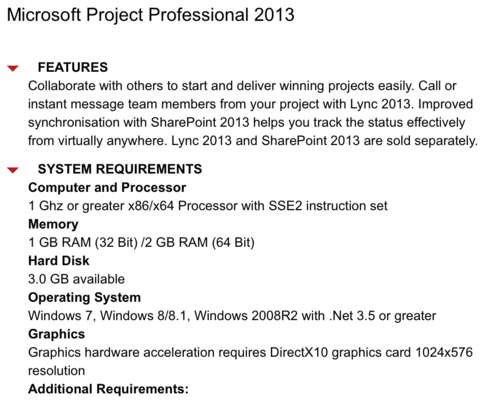
Task: Click the Graphics subheading
Action: click(57, 334)
